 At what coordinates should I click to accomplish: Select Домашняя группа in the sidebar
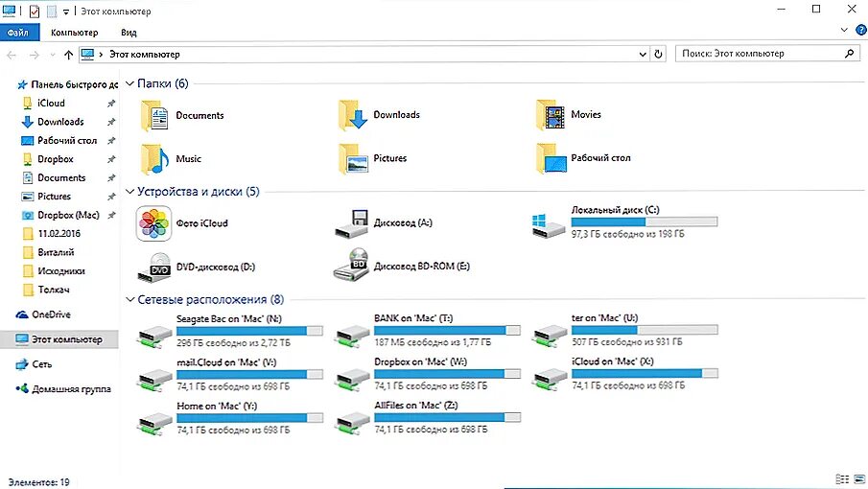(71, 389)
